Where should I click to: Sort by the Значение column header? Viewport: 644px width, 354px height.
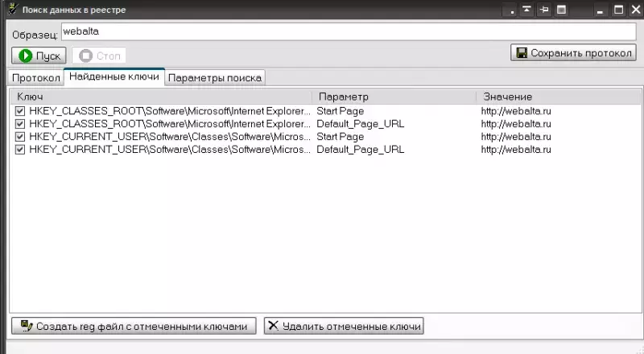tap(559, 97)
